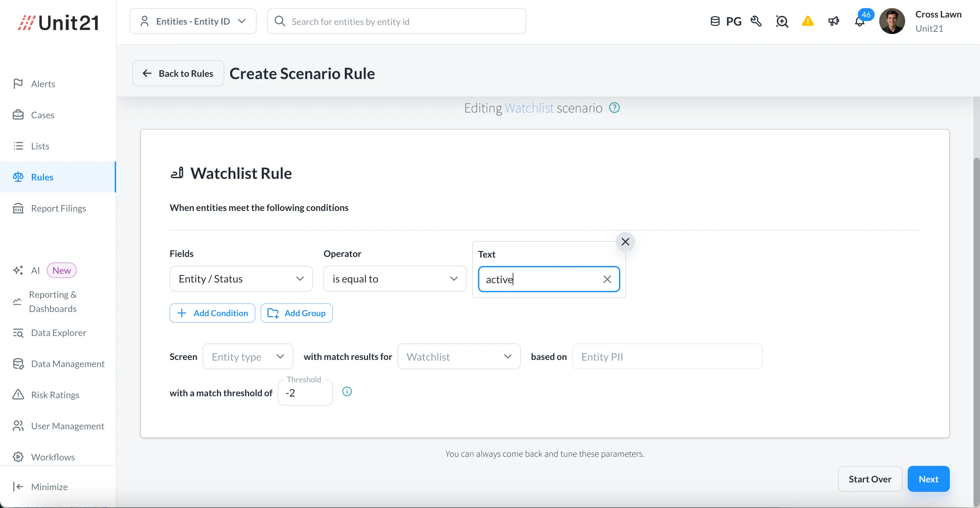980x508 pixels.
Task: Remove the condition with round X button
Action: (x=625, y=241)
